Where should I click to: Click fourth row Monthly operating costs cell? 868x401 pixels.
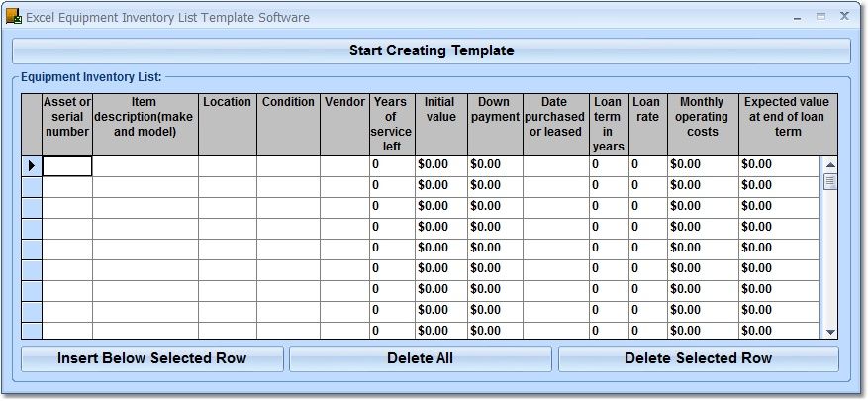703,229
